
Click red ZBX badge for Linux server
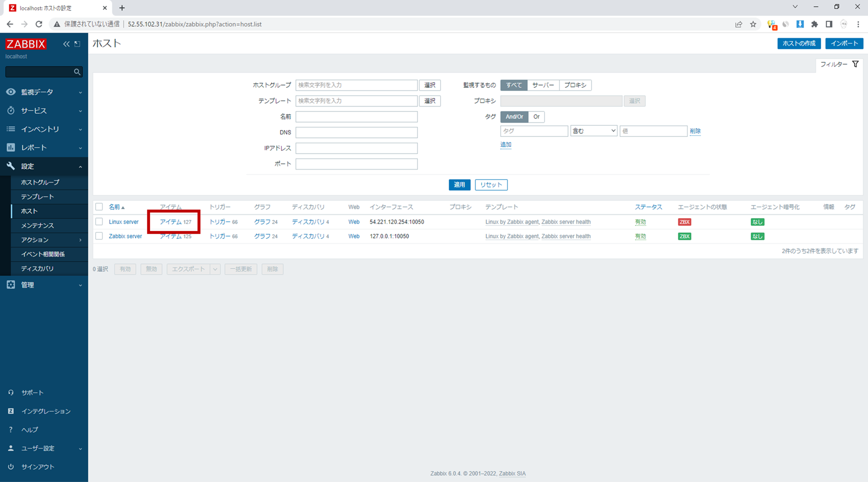(x=684, y=222)
